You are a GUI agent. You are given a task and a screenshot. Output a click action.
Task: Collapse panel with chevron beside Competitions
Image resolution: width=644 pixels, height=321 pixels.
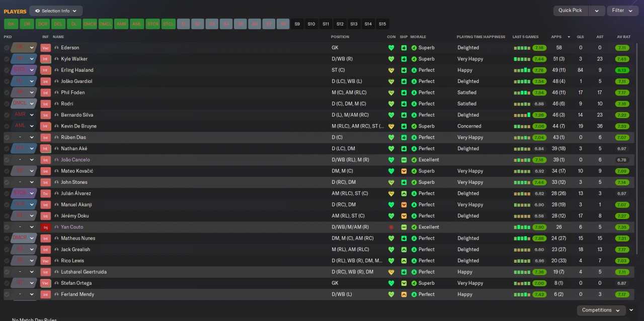(x=632, y=310)
